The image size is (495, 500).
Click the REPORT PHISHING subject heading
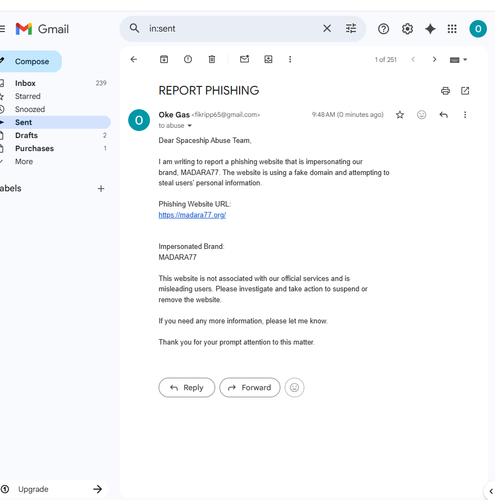click(x=209, y=91)
